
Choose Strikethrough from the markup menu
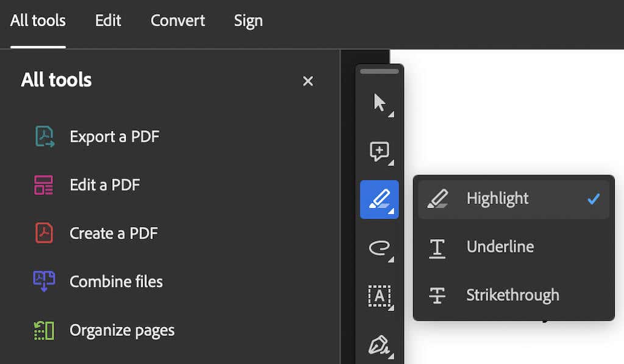coord(513,295)
